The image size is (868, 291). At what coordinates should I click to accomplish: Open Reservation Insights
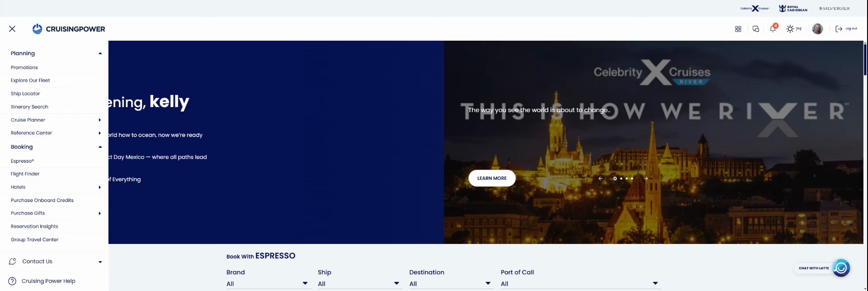click(x=34, y=226)
